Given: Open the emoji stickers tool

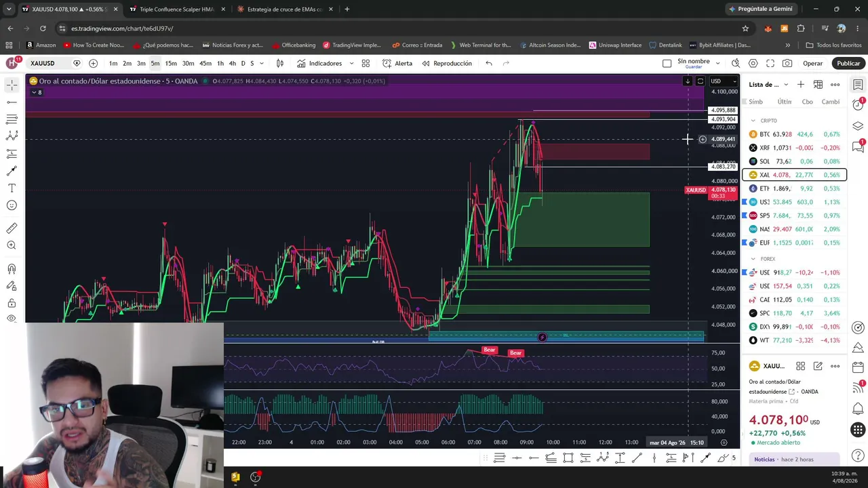Looking at the screenshot, I should click(12, 205).
